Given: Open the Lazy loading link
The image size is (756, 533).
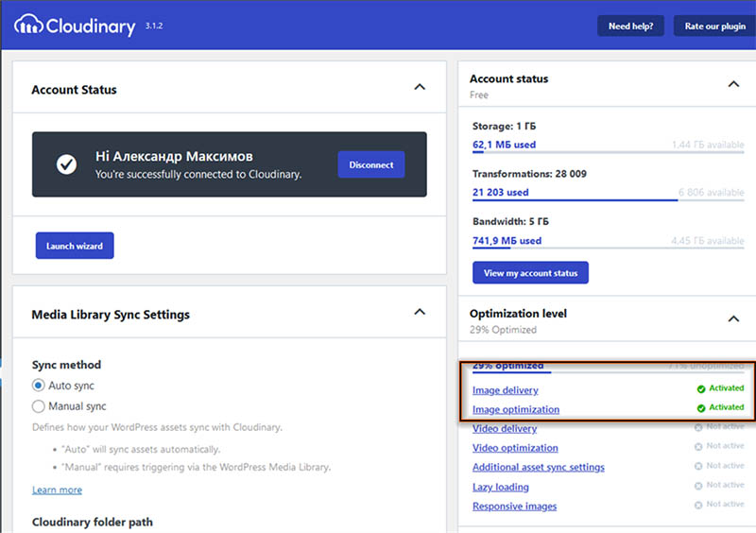Looking at the screenshot, I should coord(501,487).
